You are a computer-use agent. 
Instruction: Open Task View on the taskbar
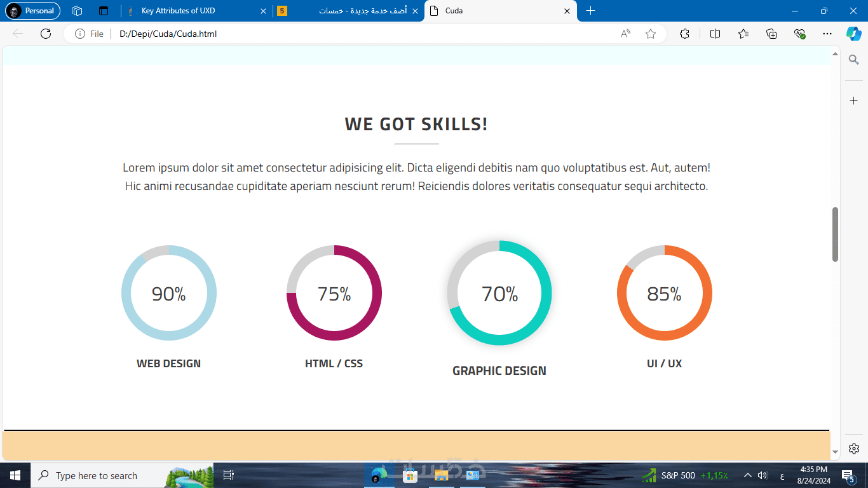tap(229, 475)
